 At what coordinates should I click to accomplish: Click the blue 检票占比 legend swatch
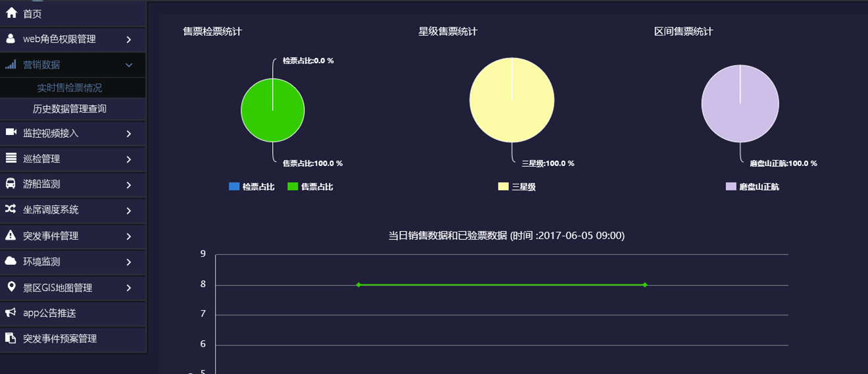tap(234, 186)
